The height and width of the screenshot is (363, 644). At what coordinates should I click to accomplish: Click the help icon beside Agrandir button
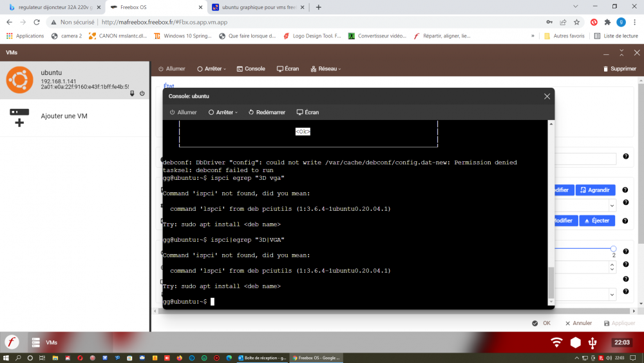[625, 190]
